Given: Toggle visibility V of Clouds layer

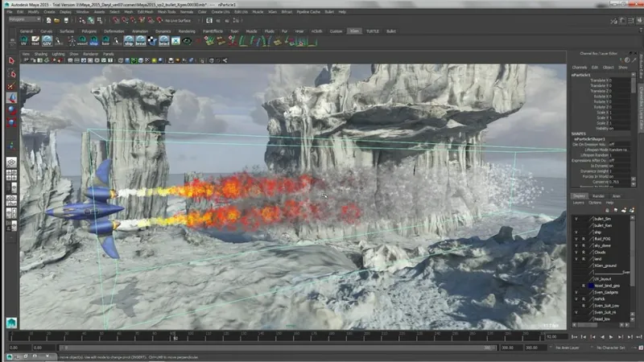Looking at the screenshot, I should pyautogui.click(x=576, y=253).
